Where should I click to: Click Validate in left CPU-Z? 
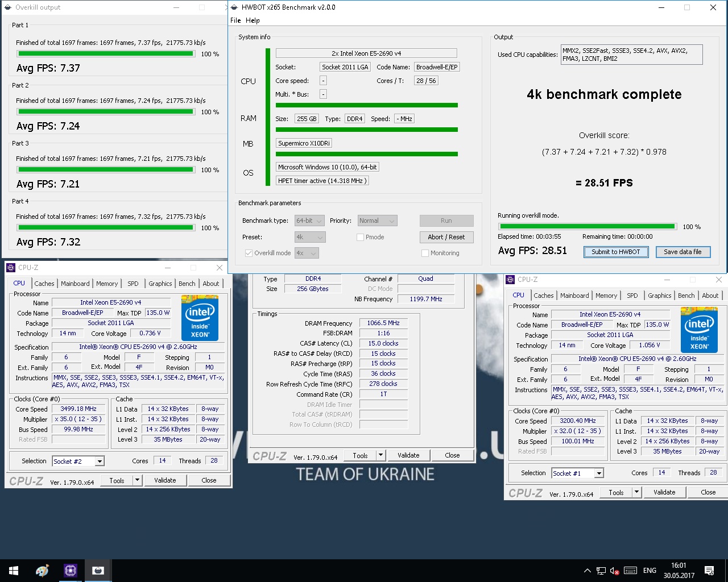point(165,480)
